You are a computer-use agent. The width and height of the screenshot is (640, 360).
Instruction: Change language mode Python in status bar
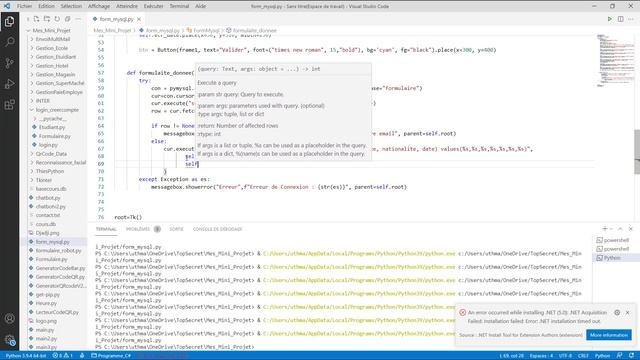pyautogui.click(x=602, y=356)
